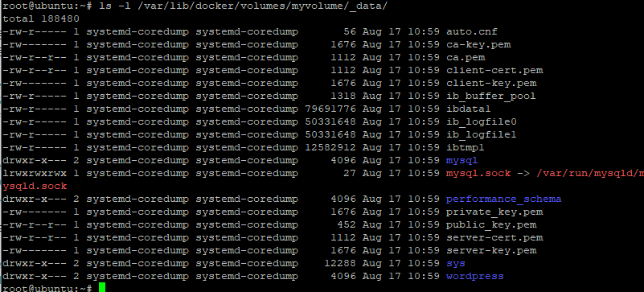Screen dimensions: 644x292
Task: Click the 'total 188480' line
Action: 41,19
